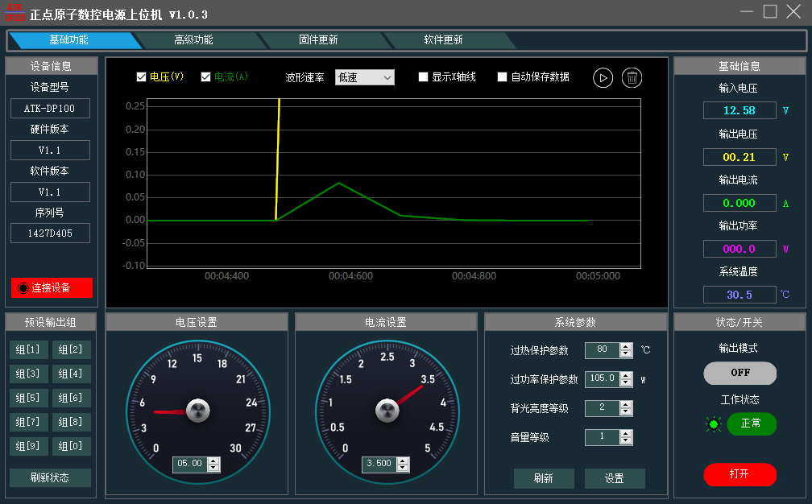The image size is (812, 504).
Task: Click the current setting dial knob
Action: click(x=387, y=411)
